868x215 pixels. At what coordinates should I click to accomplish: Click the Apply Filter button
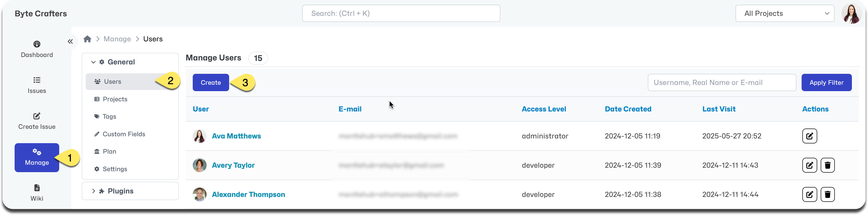pyautogui.click(x=826, y=82)
